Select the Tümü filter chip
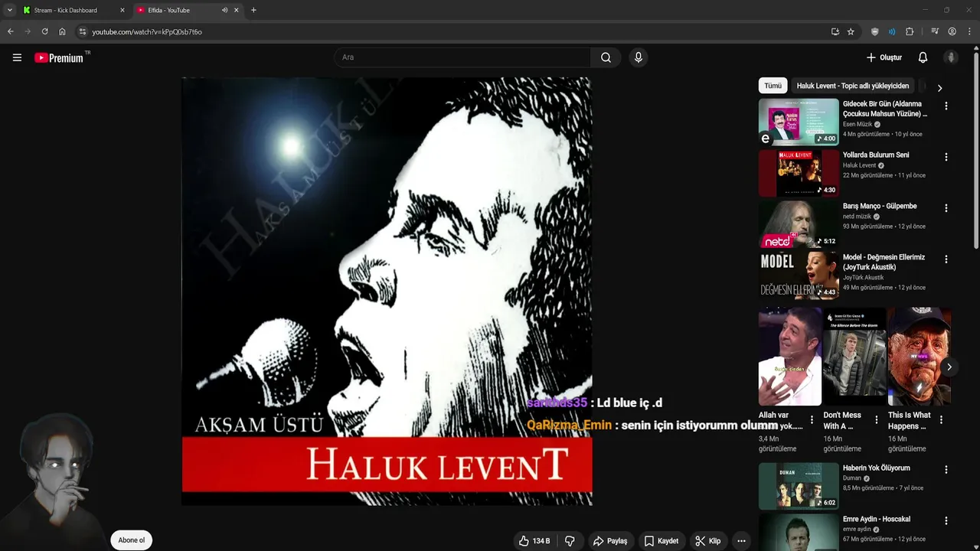 [773, 86]
